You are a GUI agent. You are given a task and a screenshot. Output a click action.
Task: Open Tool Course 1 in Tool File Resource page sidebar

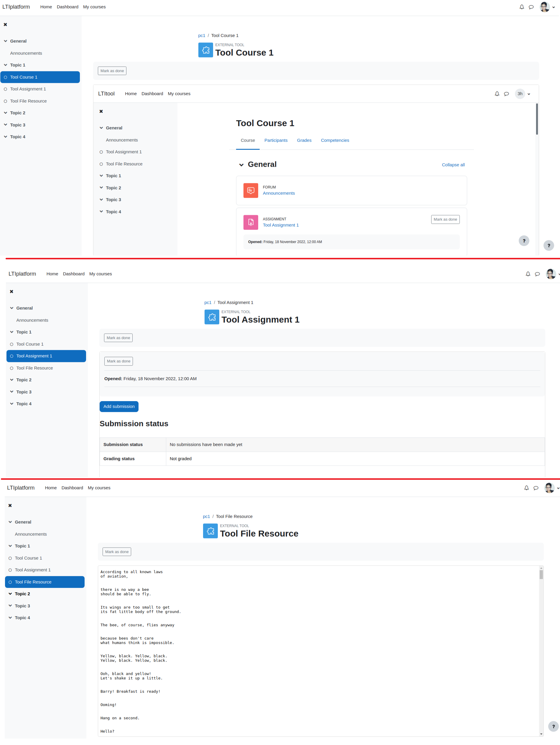point(28,558)
